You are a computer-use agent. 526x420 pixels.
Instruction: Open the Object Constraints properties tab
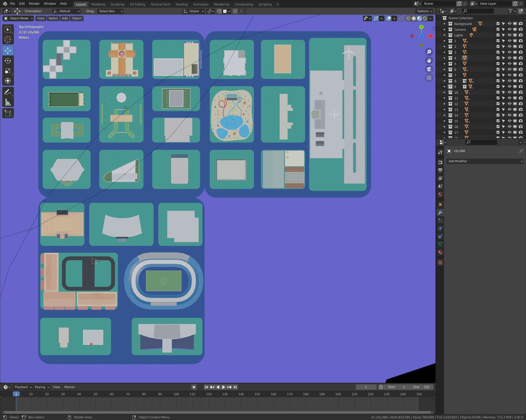[440, 236]
